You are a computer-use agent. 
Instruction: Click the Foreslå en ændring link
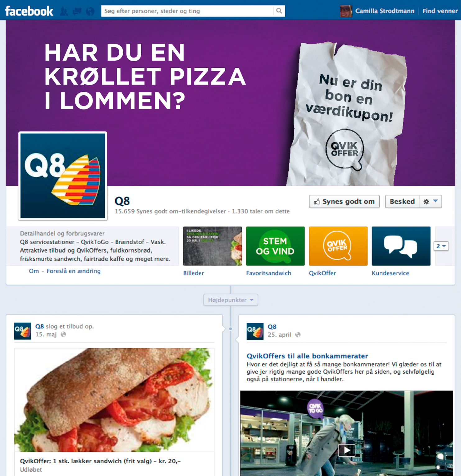(x=74, y=271)
